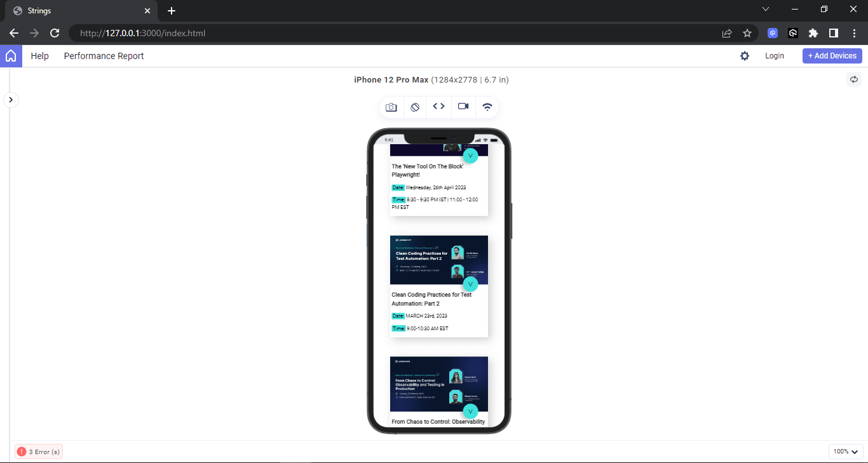Bookmark the page via the star icon

point(747,33)
